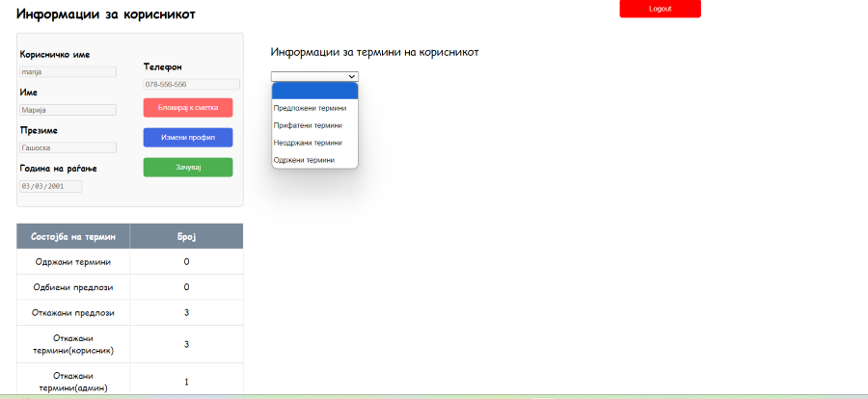
Task: Click the Одбиени предлози table cell
Action: tap(73, 287)
